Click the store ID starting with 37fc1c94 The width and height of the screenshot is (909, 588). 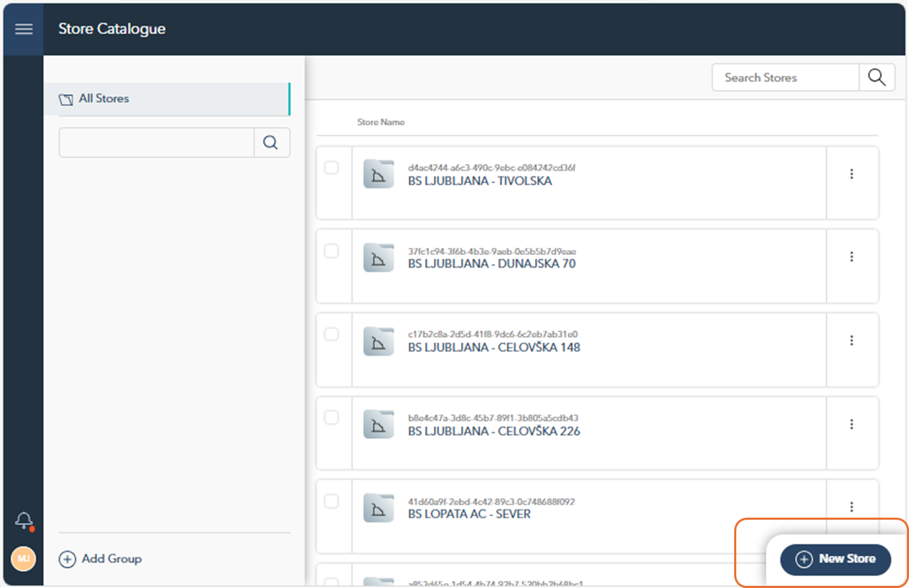tap(492, 252)
